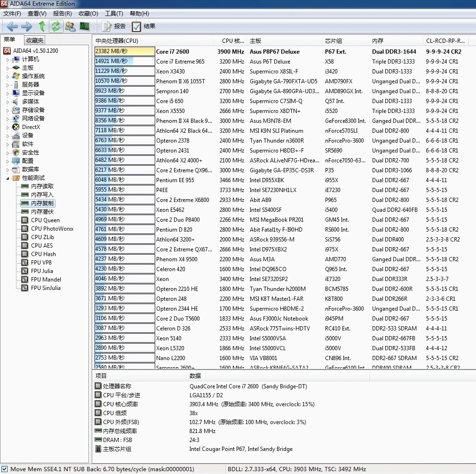This screenshot has height=474, width=476.
Task: Select the FPU Julia benchmark icon
Action: point(25,271)
